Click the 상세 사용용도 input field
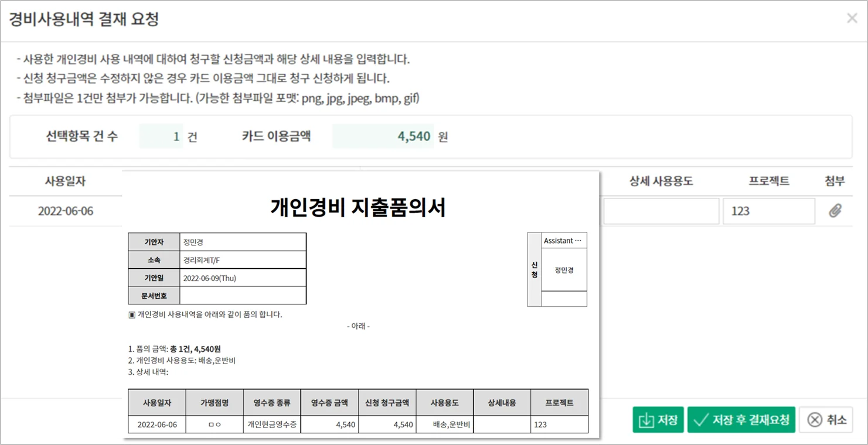Image resolution: width=868 pixels, height=445 pixels. point(661,211)
